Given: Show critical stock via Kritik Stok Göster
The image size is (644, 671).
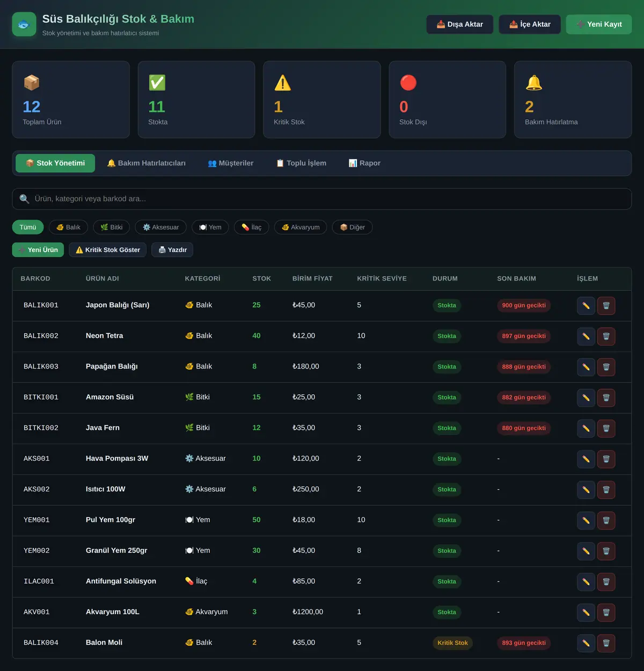Looking at the screenshot, I should [x=108, y=250].
